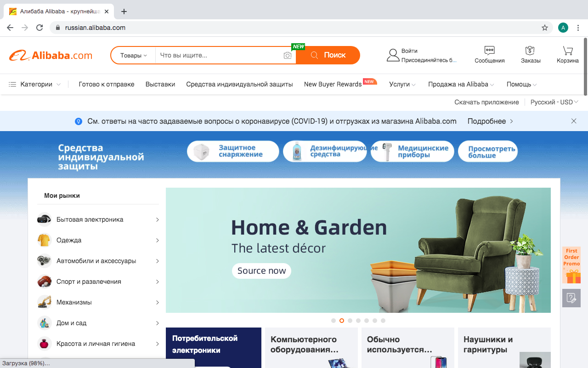Click the browser address bar URL
Viewport: 588px width, 368px height.
(x=95, y=28)
